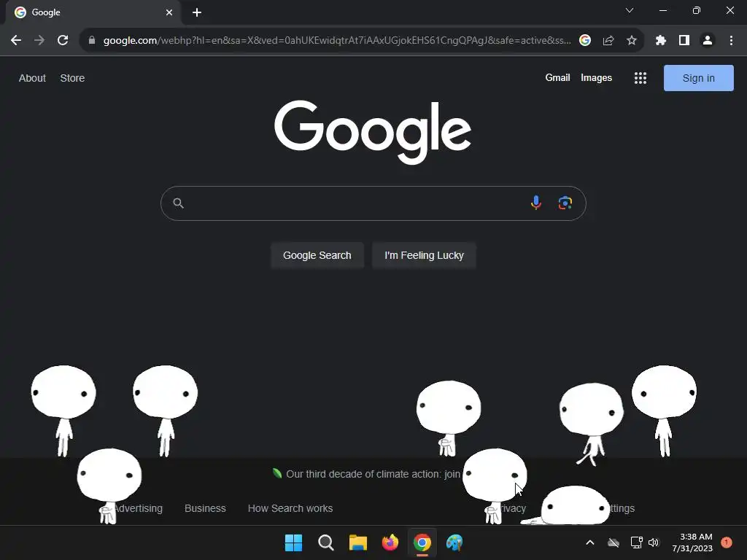Open the Store link
The image size is (747, 560).
pos(72,78)
